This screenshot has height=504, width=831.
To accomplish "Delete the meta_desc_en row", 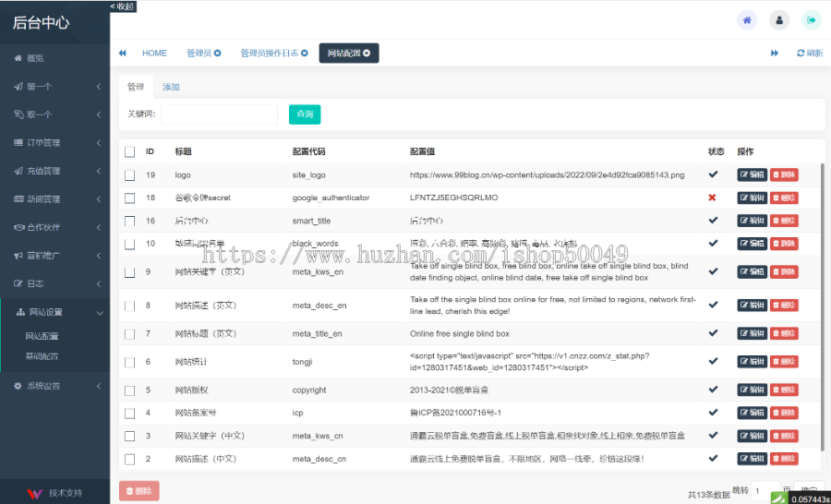I will 784,306.
